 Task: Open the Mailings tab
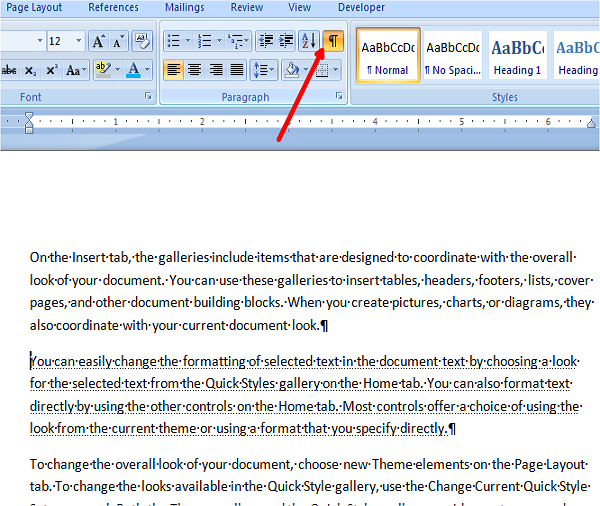185,8
